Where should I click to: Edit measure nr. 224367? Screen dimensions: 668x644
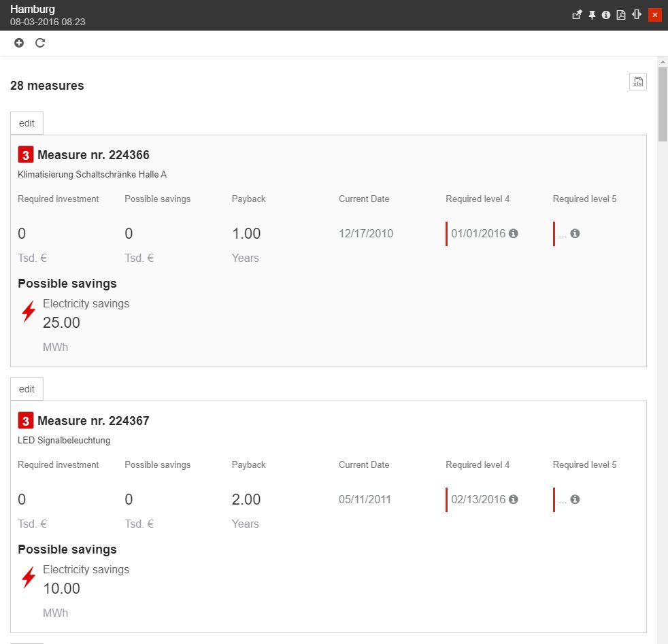27,389
